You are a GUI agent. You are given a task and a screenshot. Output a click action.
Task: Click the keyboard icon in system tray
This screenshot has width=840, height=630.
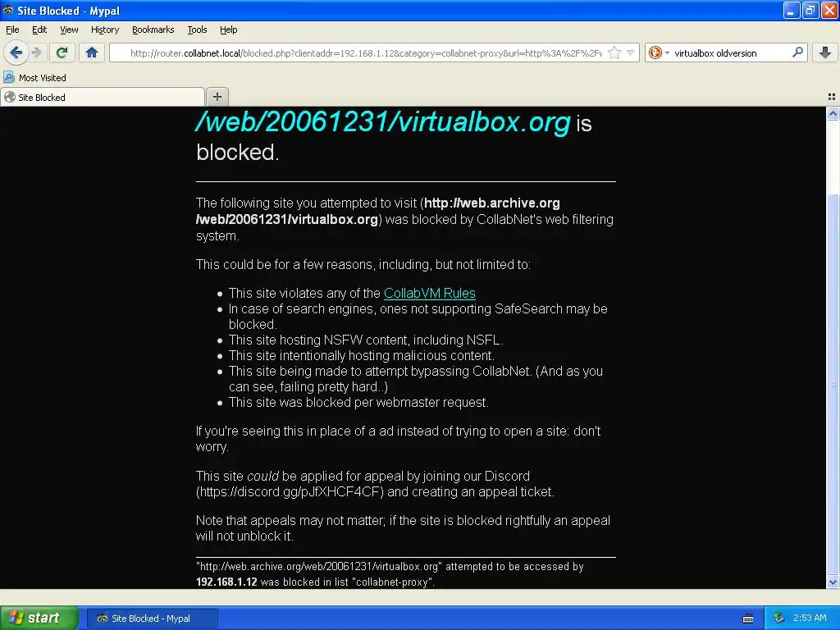point(748,619)
